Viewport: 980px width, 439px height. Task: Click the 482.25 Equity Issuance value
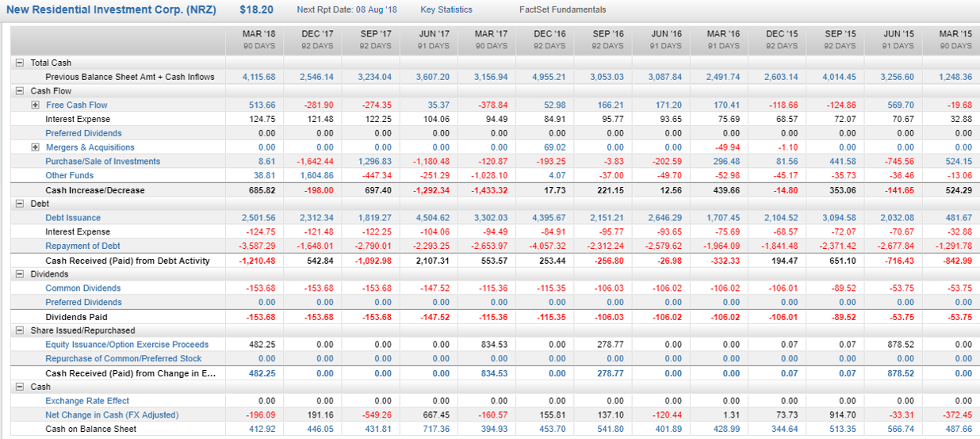pos(262,345)
